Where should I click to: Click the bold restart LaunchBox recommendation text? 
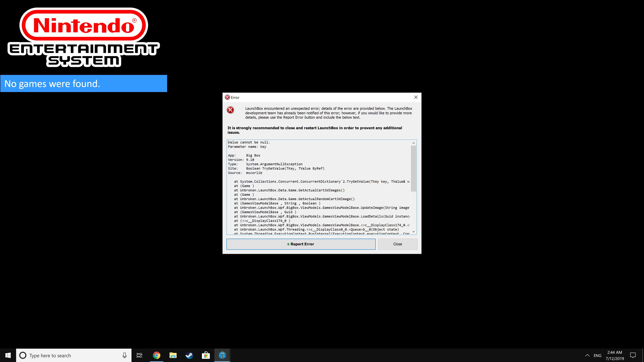315,130
